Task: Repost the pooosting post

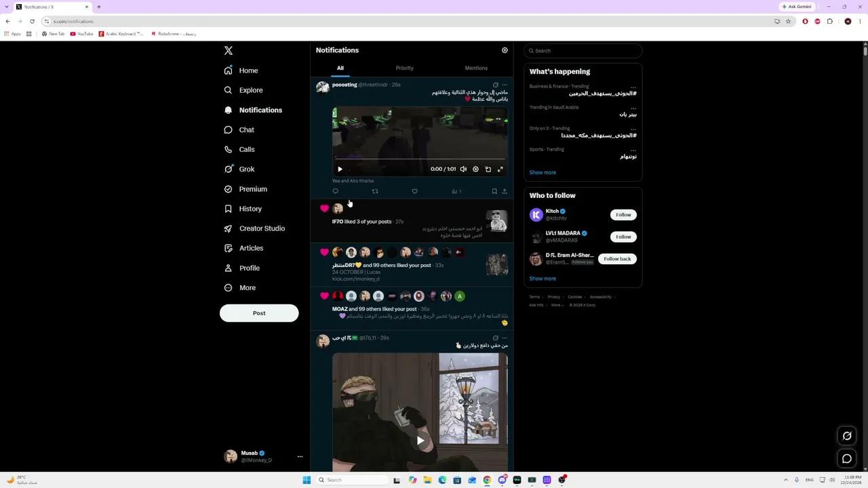Action: (375, 191)
